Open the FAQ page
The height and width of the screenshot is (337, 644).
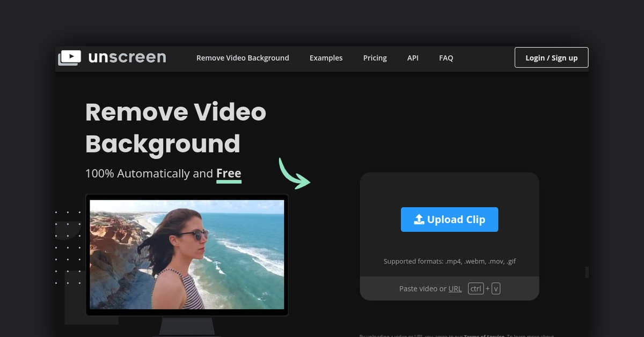tap(446, 57)
